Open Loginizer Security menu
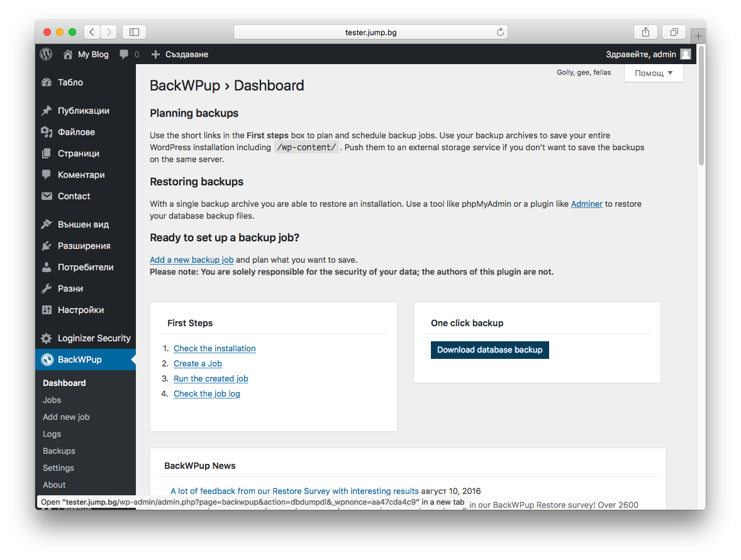 pyautogui.click(x=94, y=338)
